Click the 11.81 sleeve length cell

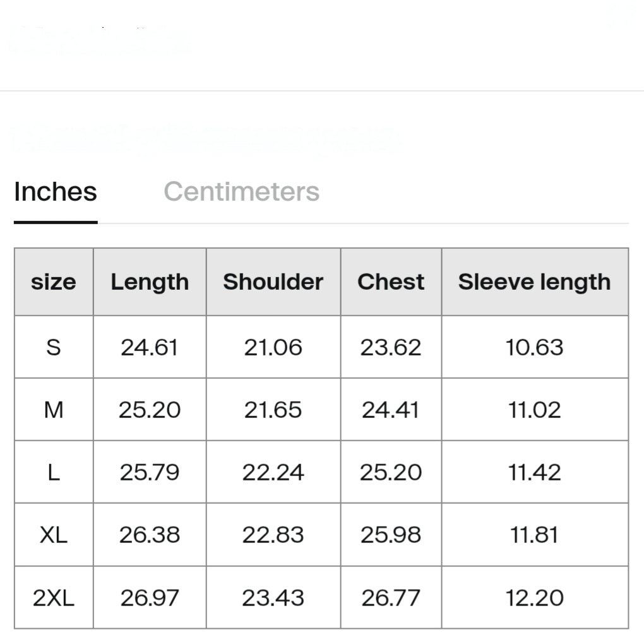pos(535,535)
